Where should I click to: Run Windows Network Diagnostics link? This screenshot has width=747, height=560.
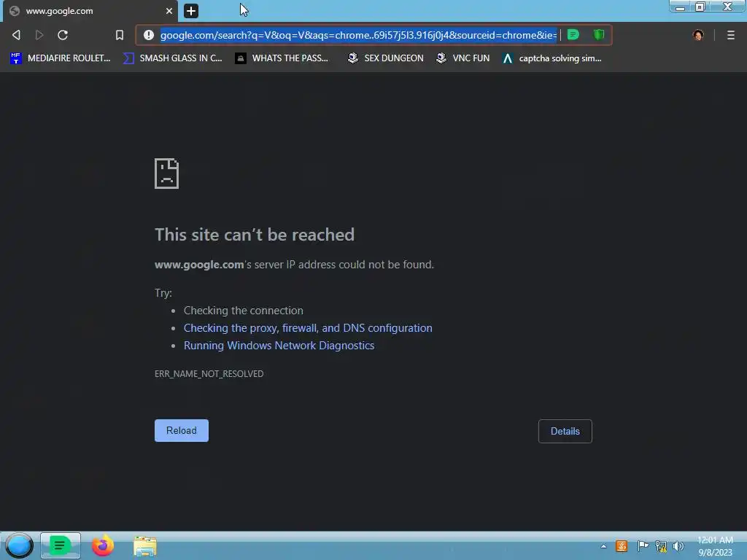[x=279, y=346]
